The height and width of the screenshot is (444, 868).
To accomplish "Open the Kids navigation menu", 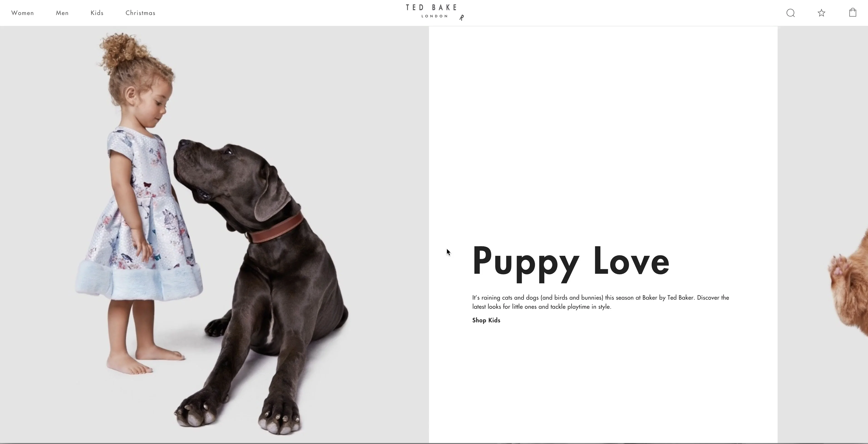I will click(97, 13).
